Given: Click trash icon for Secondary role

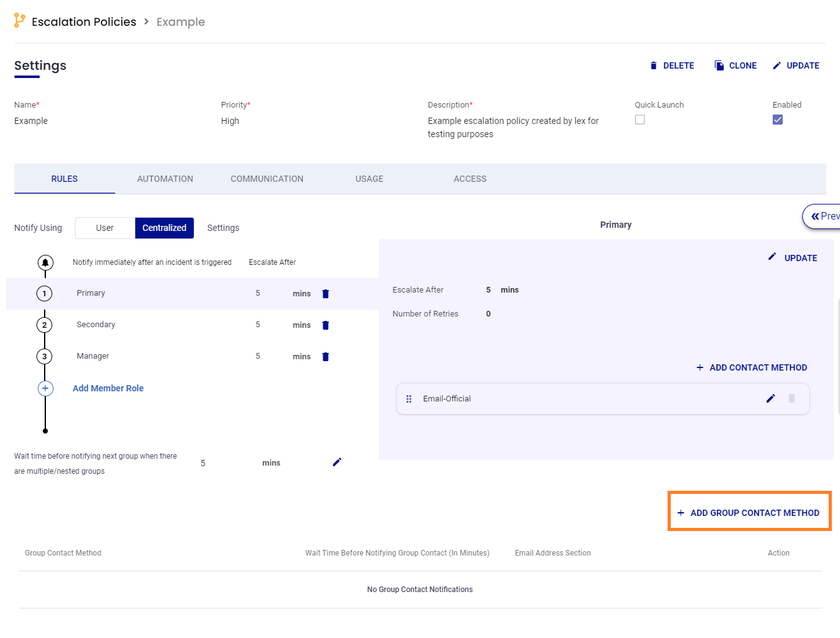Looking at the screenshot, I should pyautogui.click(x=325, y=325).
